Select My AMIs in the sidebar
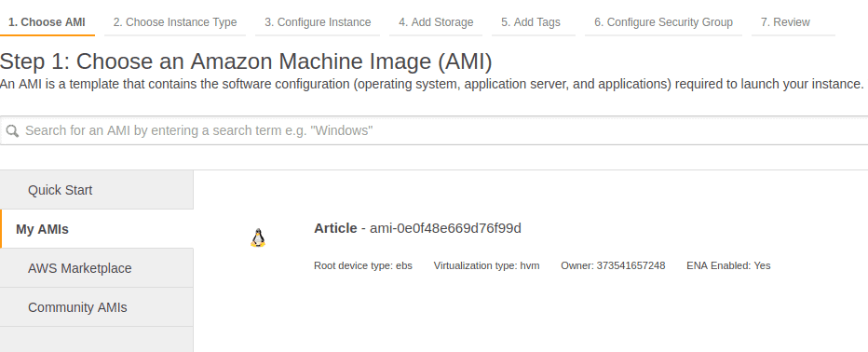Image resolution: width=868 pixels, height=352 pixels. pyautogui.click(x=96, y=229)
